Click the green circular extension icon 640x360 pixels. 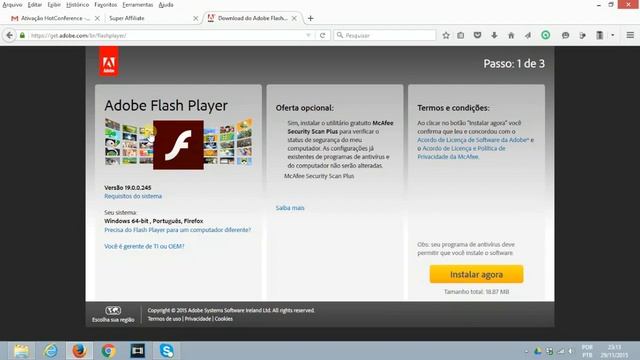pyautogui.click(x=545, y=36)
